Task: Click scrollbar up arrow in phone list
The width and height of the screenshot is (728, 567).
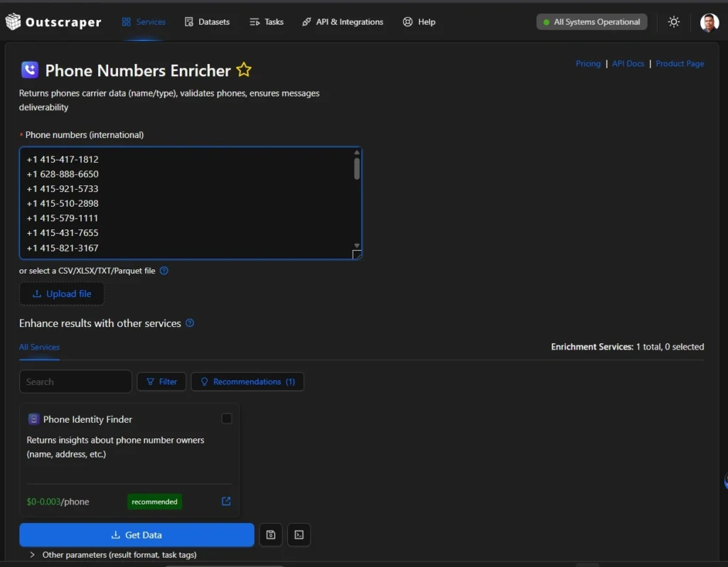Action: click(x=357, y=153)
